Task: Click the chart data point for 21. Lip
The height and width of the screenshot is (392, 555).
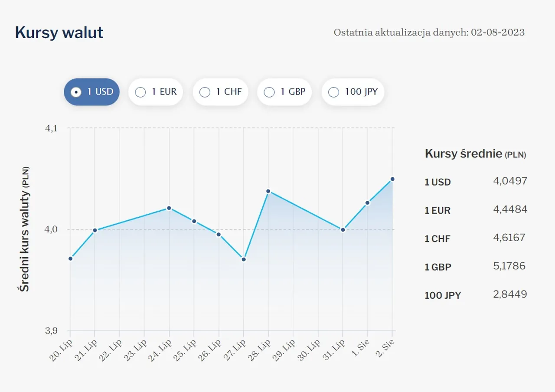Action: point(95,230)
